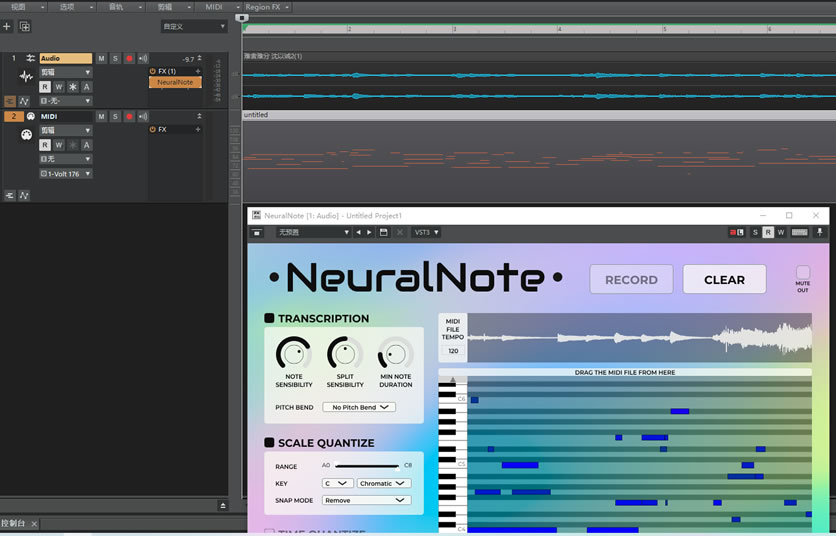Add an effect to the Audio FX rack
This screenshot has width=836, height=536.
point(198,71)
